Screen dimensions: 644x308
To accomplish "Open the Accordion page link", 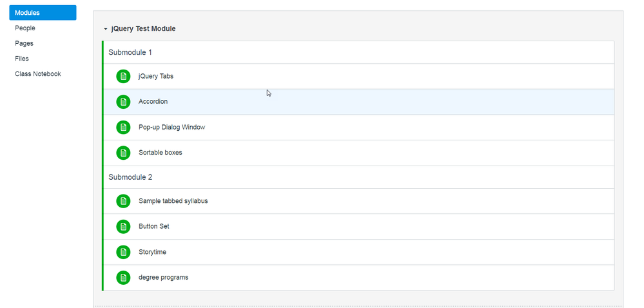I will [153, 102].
